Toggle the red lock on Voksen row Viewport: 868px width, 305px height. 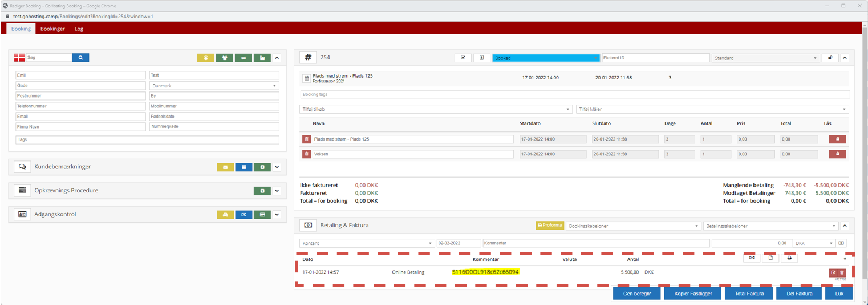(837, 154)
